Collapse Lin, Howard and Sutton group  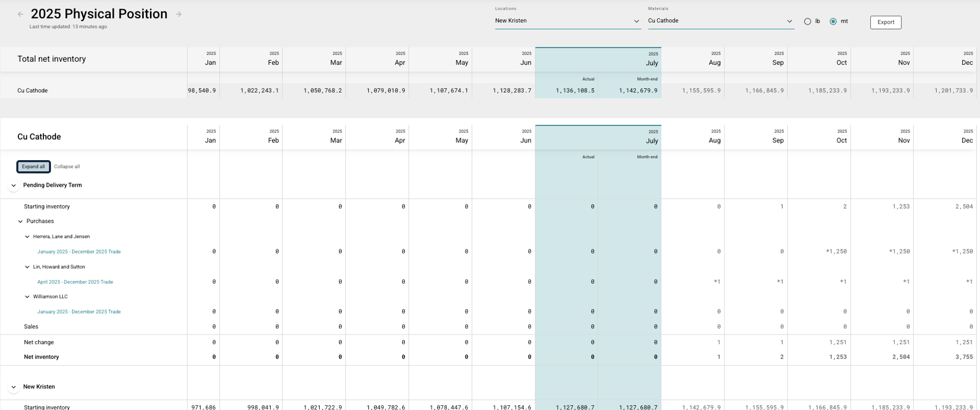(28, 267)
